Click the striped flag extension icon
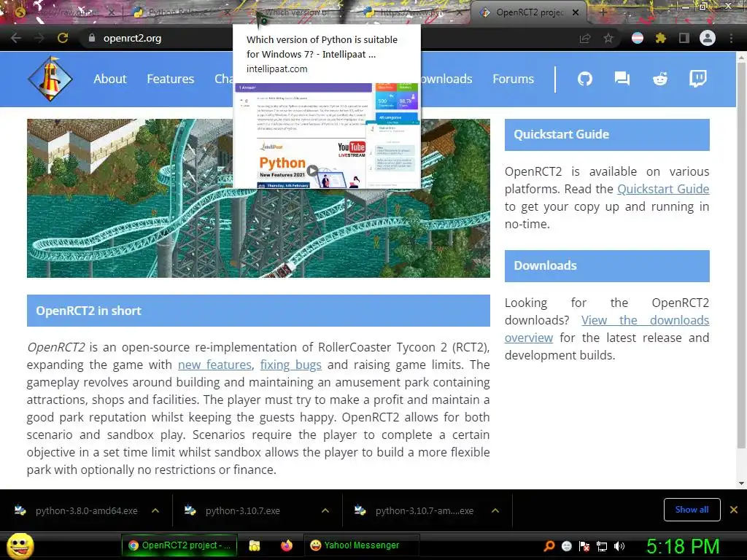 pyautogui.click(x=638, y=38)
